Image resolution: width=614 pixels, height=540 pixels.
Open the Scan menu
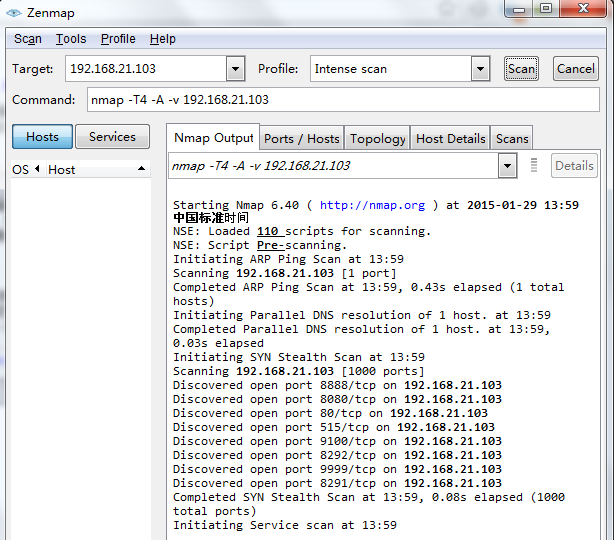[28, 39]
